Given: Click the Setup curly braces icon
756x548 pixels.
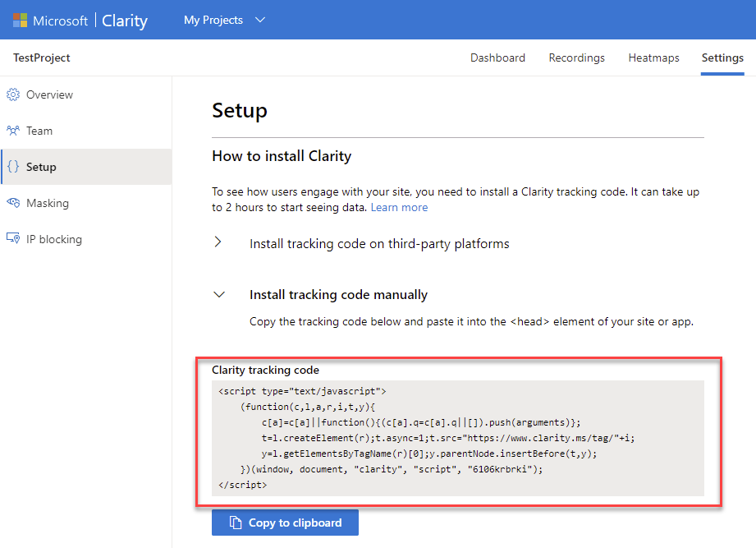Looking at the screenshot, I should 13,167.
